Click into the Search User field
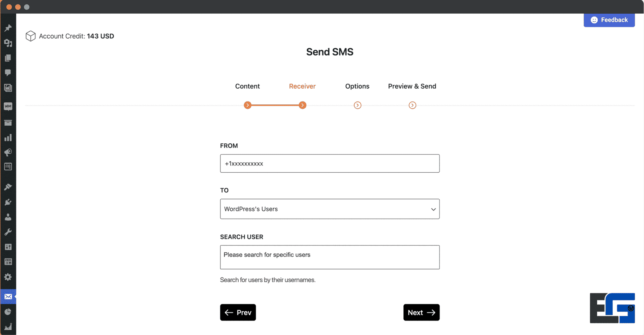 click(330, 257)
